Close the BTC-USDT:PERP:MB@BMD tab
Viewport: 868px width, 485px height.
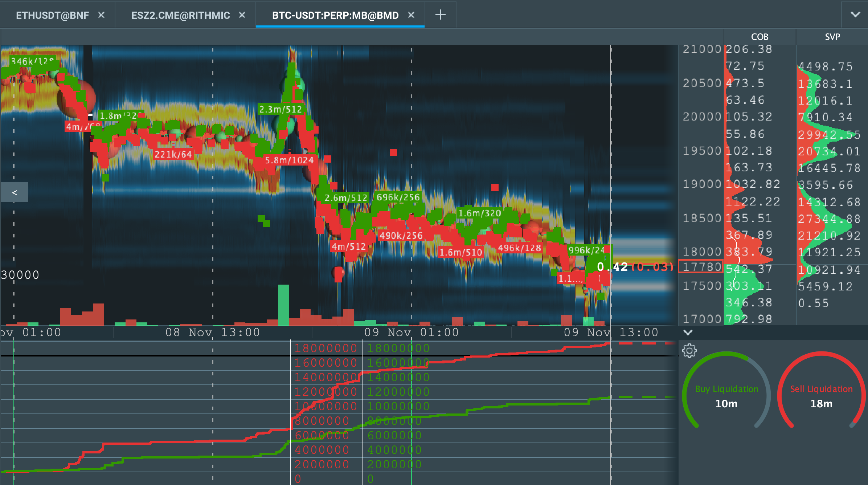point(411,15)
